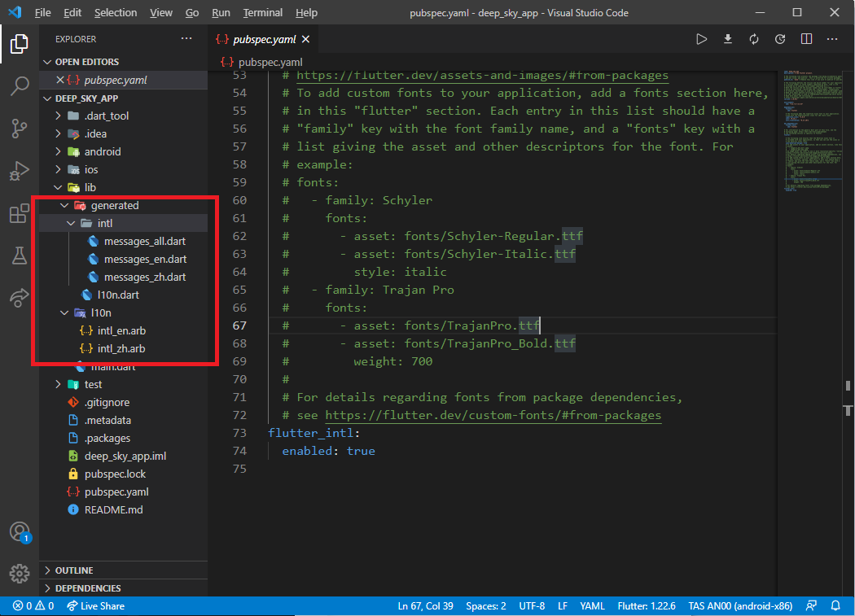Open the Test flask icon view
The width and height of the screenshot is (855, 616).
19,256
